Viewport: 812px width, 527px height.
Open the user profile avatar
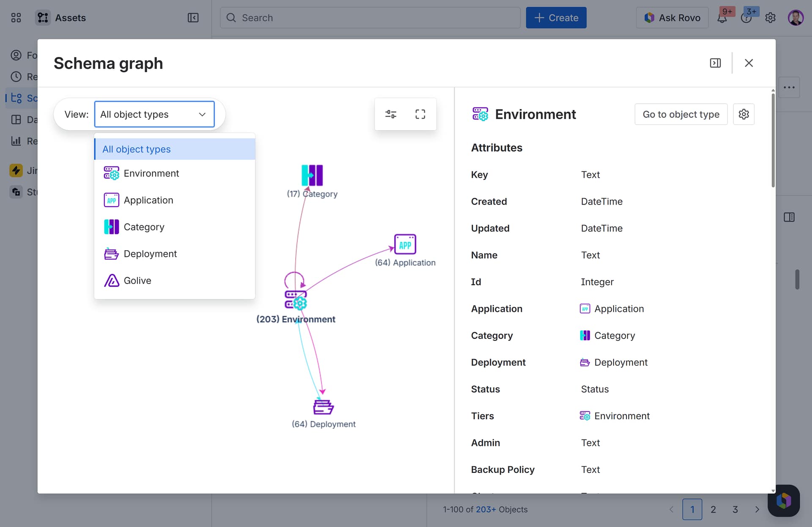point(796,18)
